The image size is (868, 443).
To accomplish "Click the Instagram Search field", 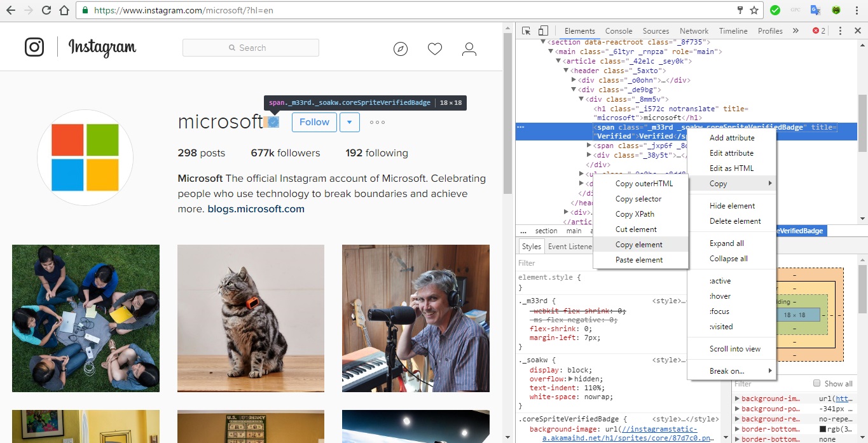I will click(251, 48).
